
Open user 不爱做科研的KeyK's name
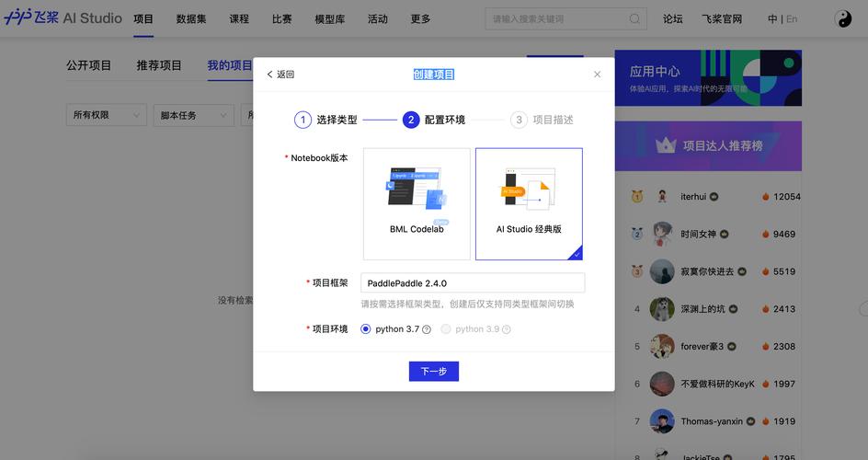pos(717,384)
